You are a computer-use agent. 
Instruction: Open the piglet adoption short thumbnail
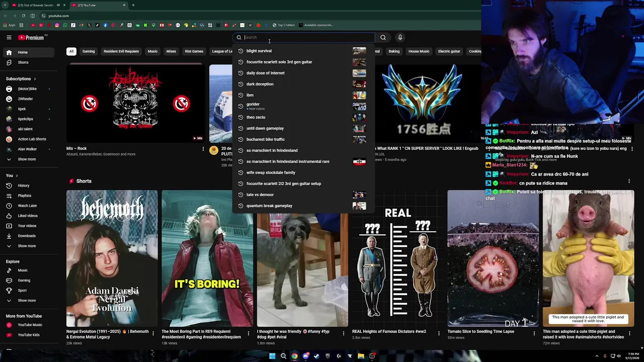click(588, 258)
